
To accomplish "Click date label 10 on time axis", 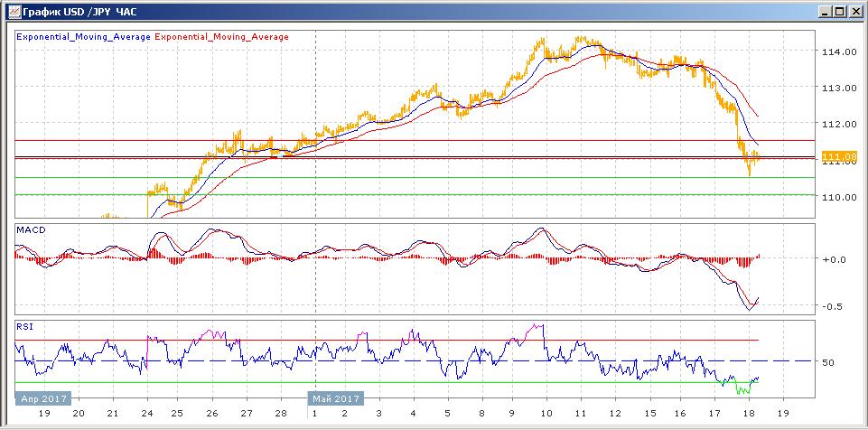I will [546, 414].
